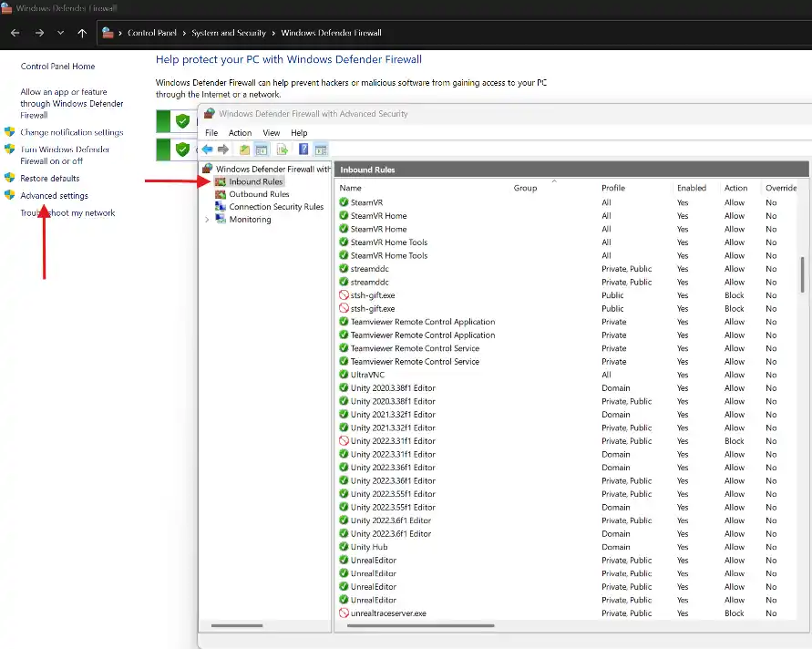Open the Advanced settings link

tap(54, 196)
